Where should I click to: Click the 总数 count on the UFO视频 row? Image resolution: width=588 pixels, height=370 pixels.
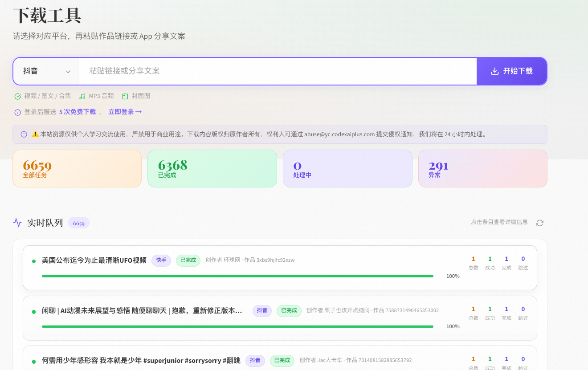473,263
